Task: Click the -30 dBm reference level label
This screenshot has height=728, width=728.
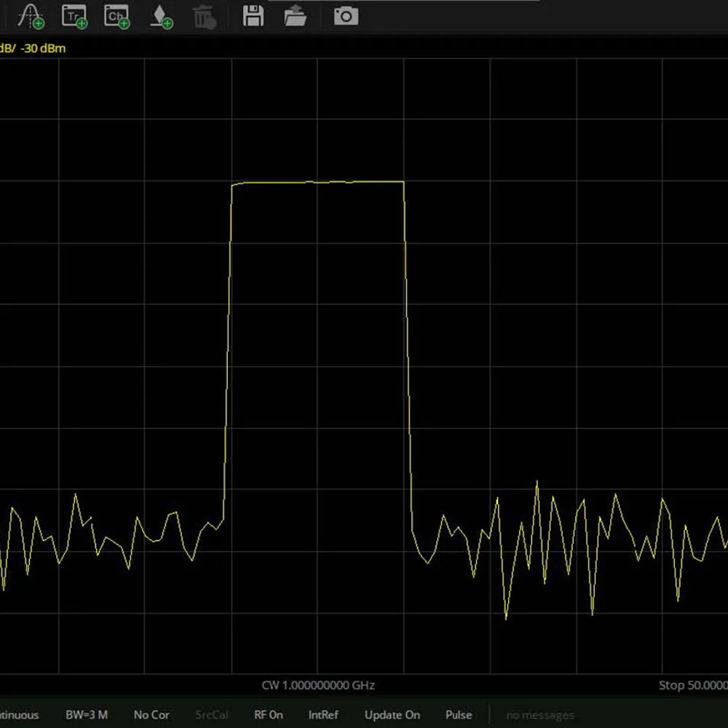Action: click(44, 49)
